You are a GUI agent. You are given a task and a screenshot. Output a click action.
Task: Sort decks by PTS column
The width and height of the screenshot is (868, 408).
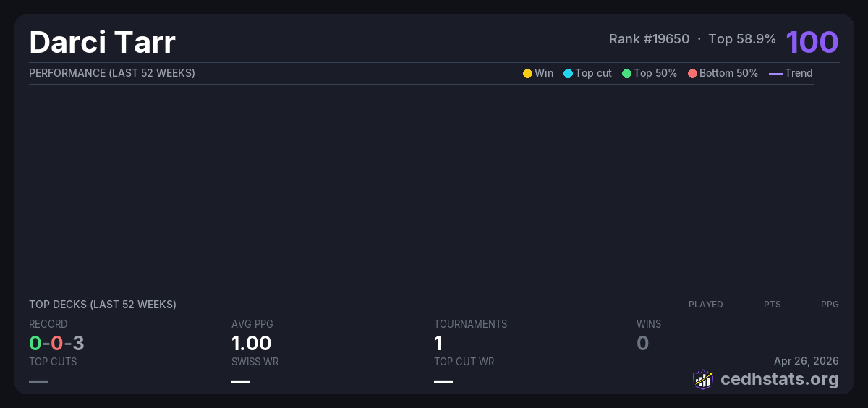[772, 305]
